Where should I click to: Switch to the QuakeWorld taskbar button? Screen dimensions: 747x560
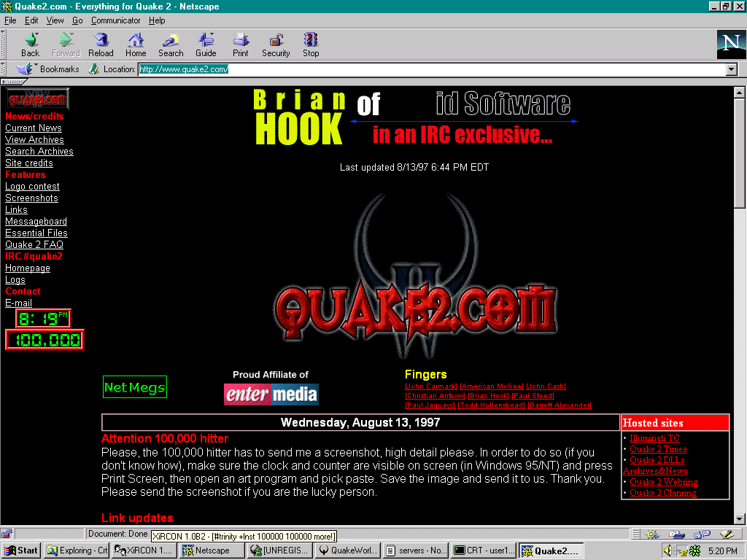tap(348, 551)
